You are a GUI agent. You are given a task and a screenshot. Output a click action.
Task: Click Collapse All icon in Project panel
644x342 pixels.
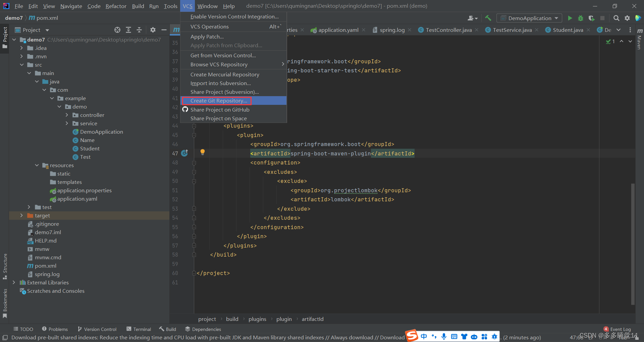coord(139,30)
